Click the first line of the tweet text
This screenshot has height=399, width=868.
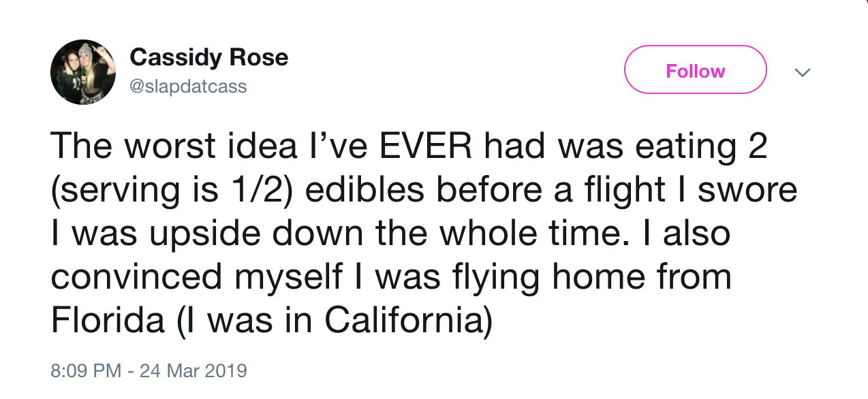[409, 144]
